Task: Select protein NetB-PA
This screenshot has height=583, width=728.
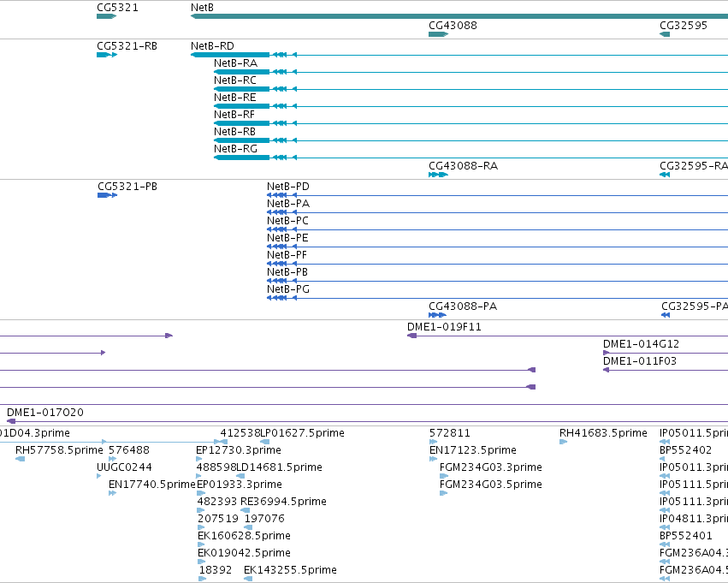Action: [287, 204]
